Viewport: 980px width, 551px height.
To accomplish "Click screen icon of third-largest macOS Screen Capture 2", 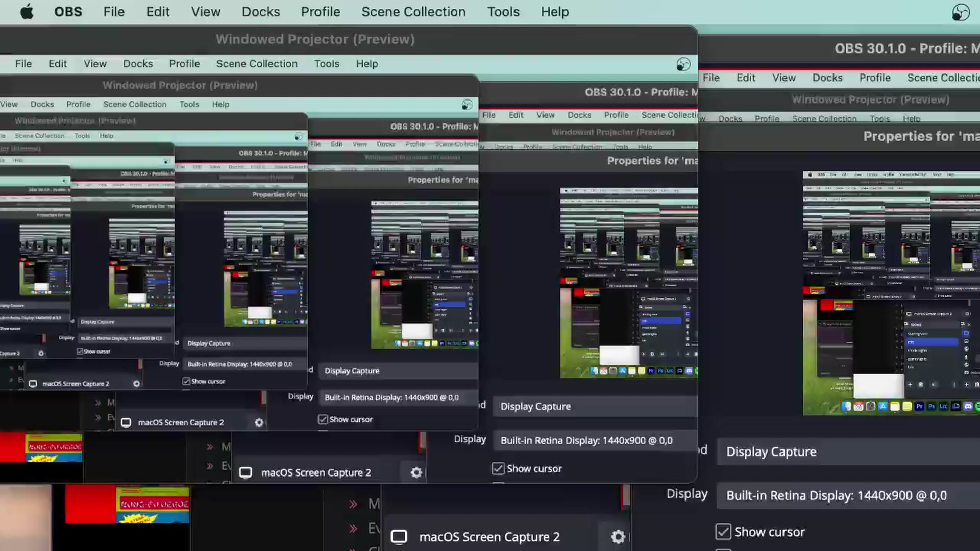I will tap(126, 422).
